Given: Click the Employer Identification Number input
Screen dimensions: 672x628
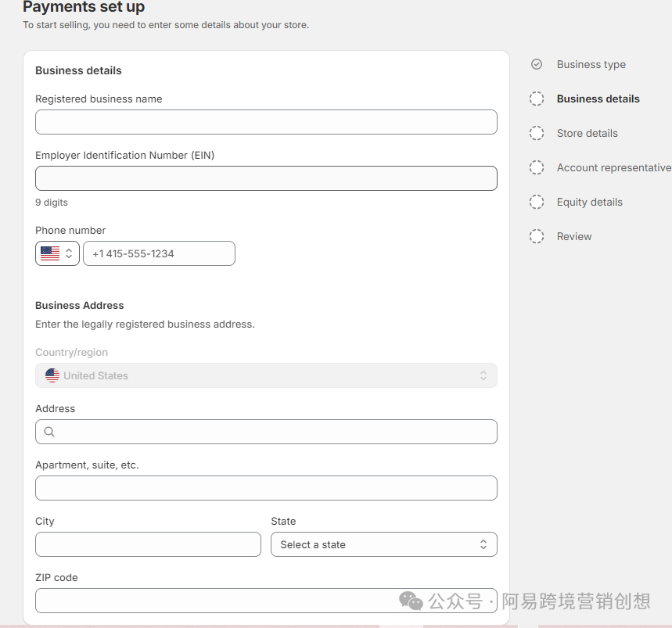Looking at the screenshot, I should point(266,178).
